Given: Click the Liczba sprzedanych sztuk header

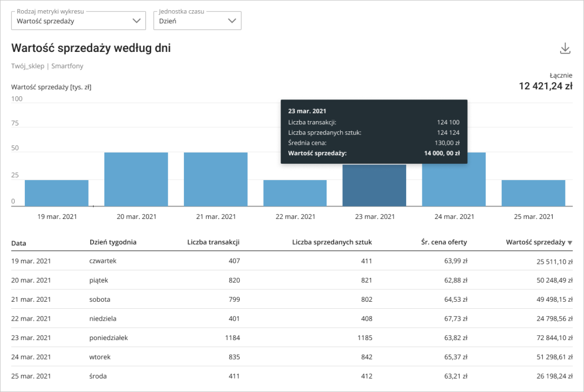Looking at the screenshot, I should (331, 242).
